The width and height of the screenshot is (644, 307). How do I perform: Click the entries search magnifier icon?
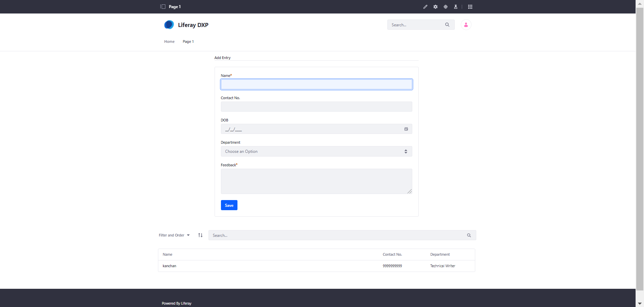[x=469, y=235]
